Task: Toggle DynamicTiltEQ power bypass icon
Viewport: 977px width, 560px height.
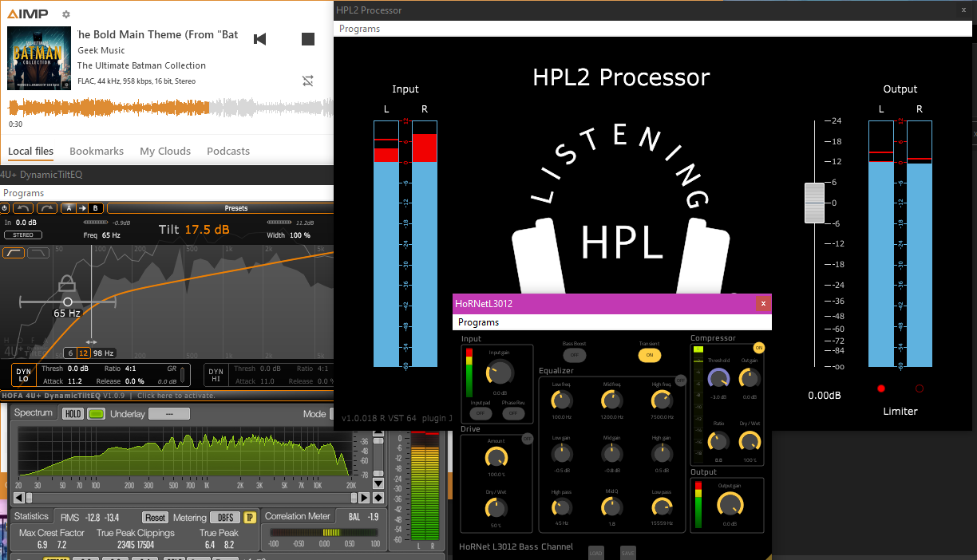Action: pos(5,208)
